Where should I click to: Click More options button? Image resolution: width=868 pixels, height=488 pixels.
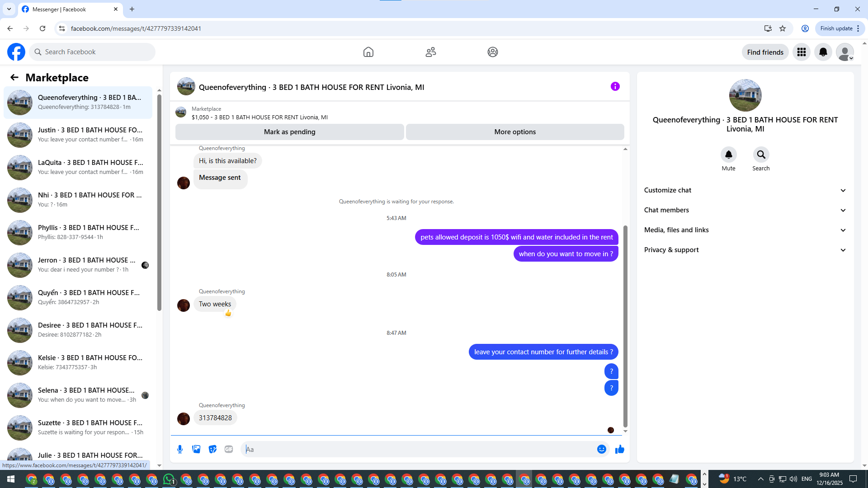[515, 132]
